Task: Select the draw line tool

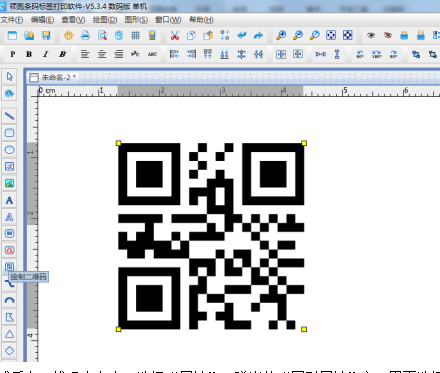Action: [x=9, y=116]
